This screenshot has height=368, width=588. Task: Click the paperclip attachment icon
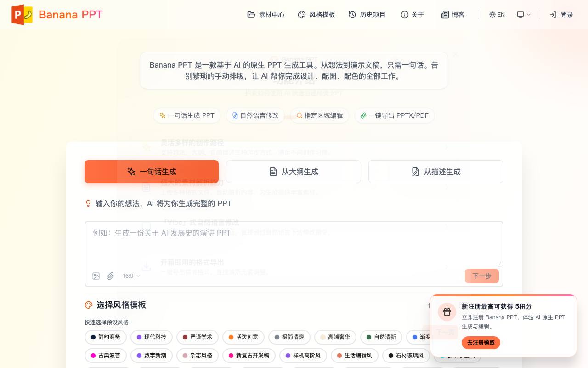pyautogui.click(x=111, y=276)
